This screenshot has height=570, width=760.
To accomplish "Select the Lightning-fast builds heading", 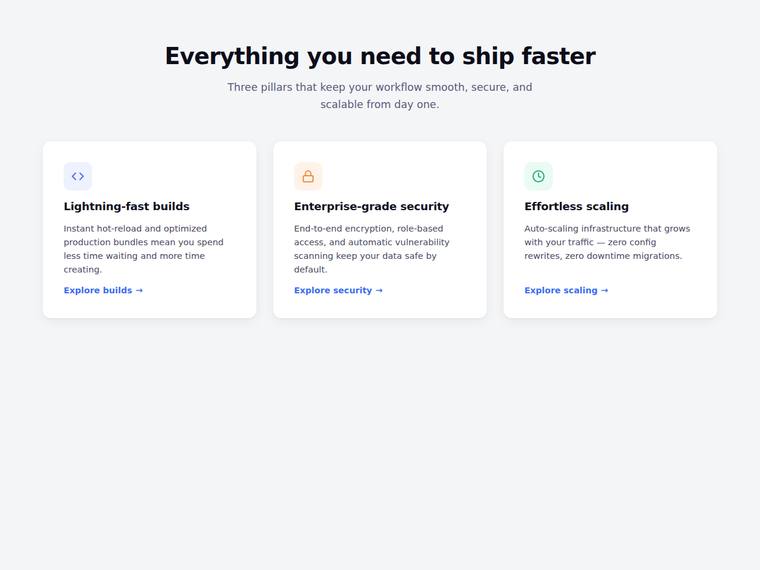I will click(x=127, y=206).
